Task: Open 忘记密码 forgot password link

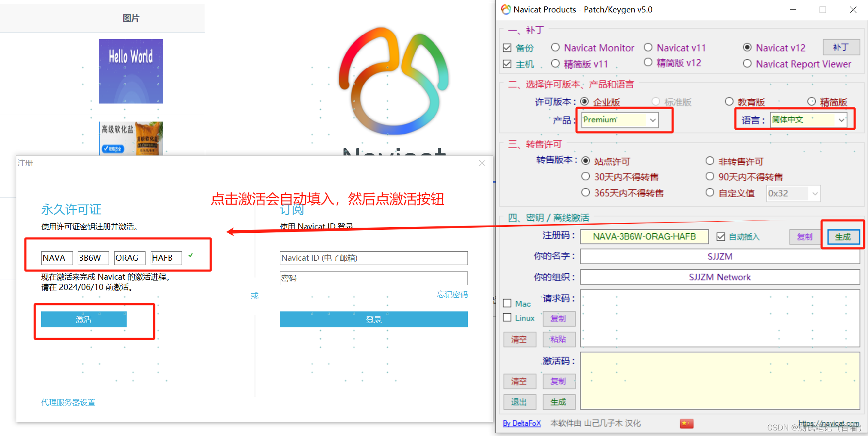Action: (452, 295)
